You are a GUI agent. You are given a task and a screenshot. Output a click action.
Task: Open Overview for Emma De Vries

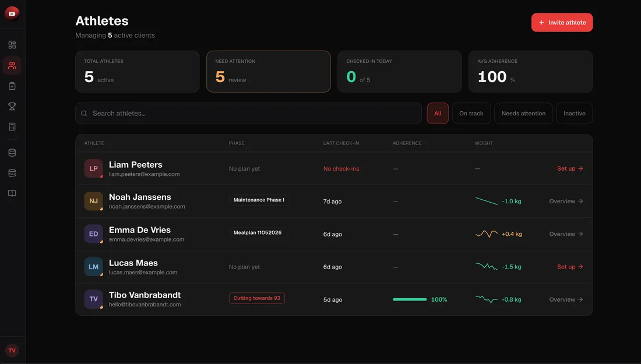pyautogui.click(x=566, y=234)
